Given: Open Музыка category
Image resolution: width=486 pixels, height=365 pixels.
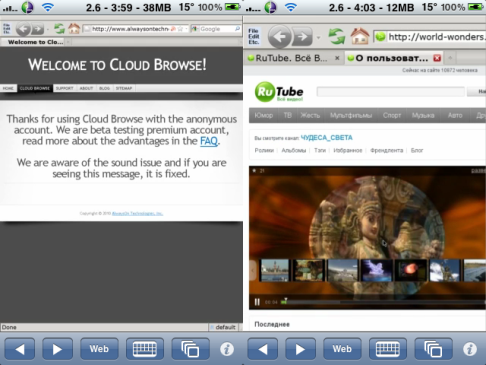Looking at the screenshot, I should [x=423, y=115].
